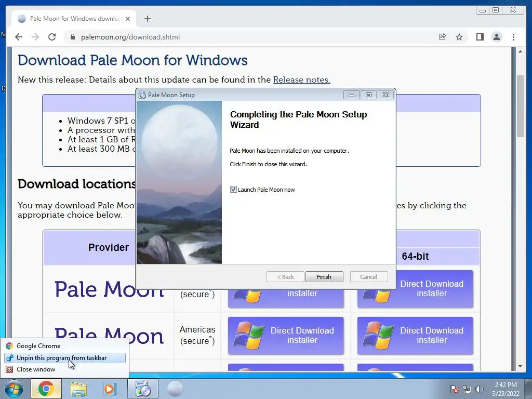Open the network tray icon

tap(467, 389)
